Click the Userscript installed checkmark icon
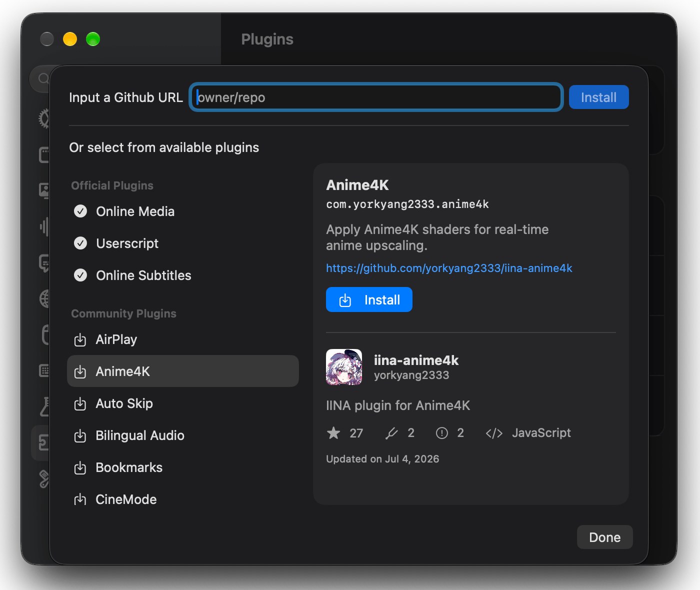The width and height of the screenshot is (700, 590). (80, 243)
